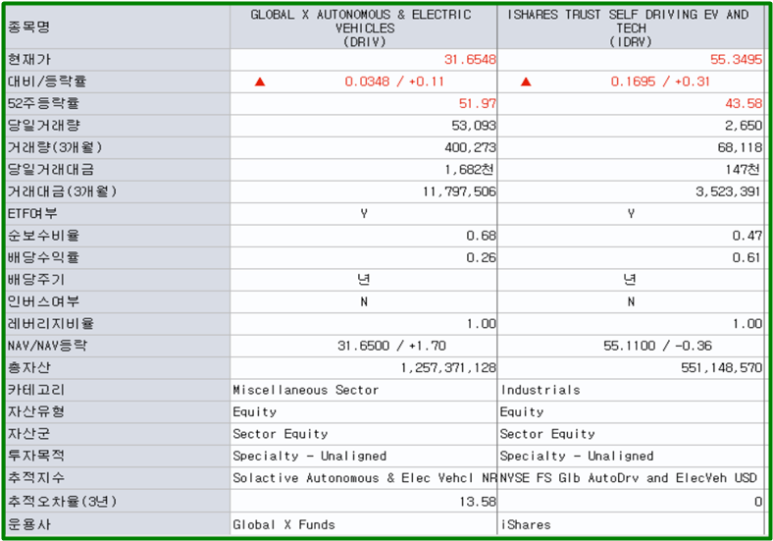Viewport: 773px width, 541px height.
Task: Click the red up-triangle in DRIV change row
Action: click(260, 82)
